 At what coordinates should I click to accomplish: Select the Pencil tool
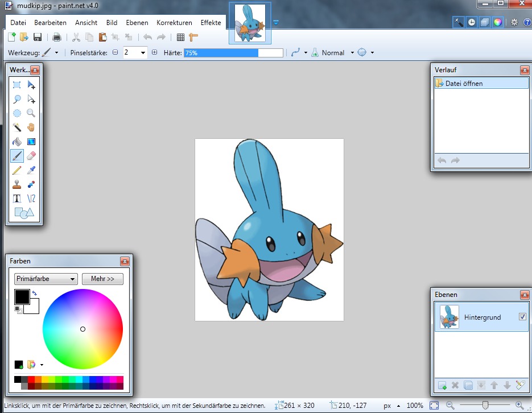tap(17, 170)
